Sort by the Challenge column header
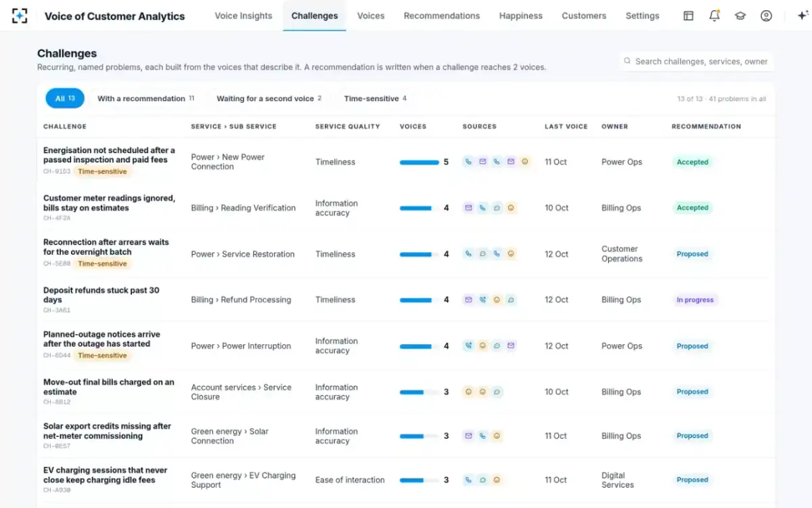This screenshot has width=812, height=508. (65, 127)
